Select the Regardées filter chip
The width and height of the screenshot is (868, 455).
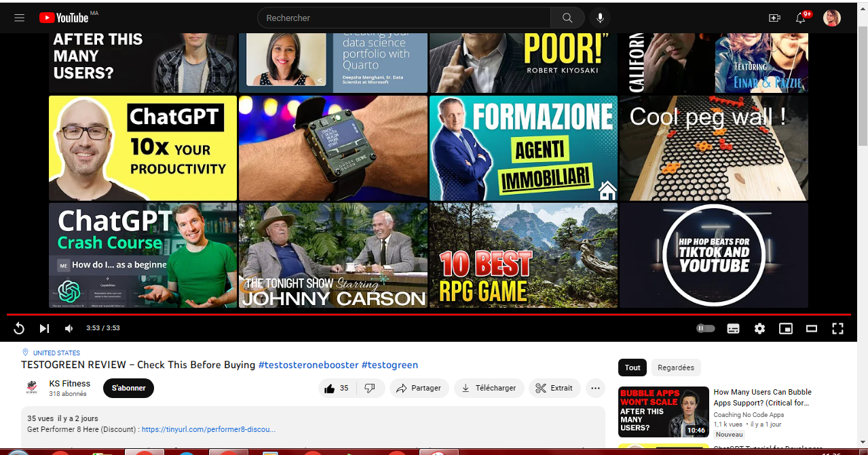coord(676,368)
